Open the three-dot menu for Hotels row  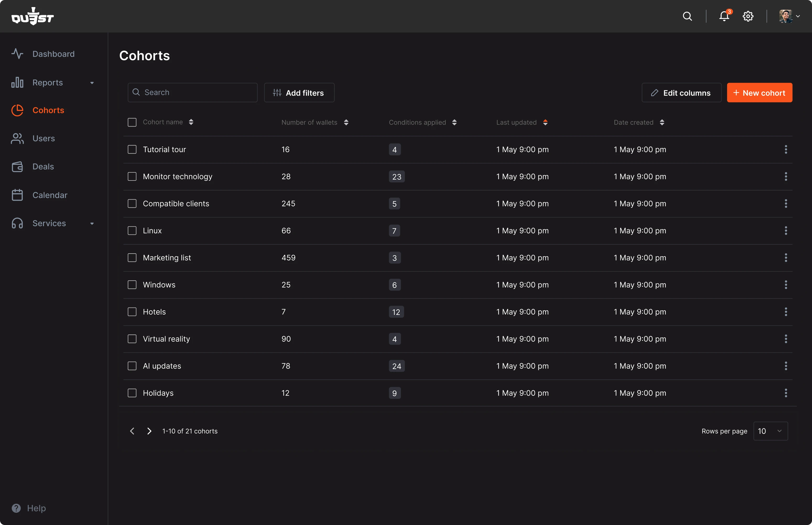click(x=786, y=312)
